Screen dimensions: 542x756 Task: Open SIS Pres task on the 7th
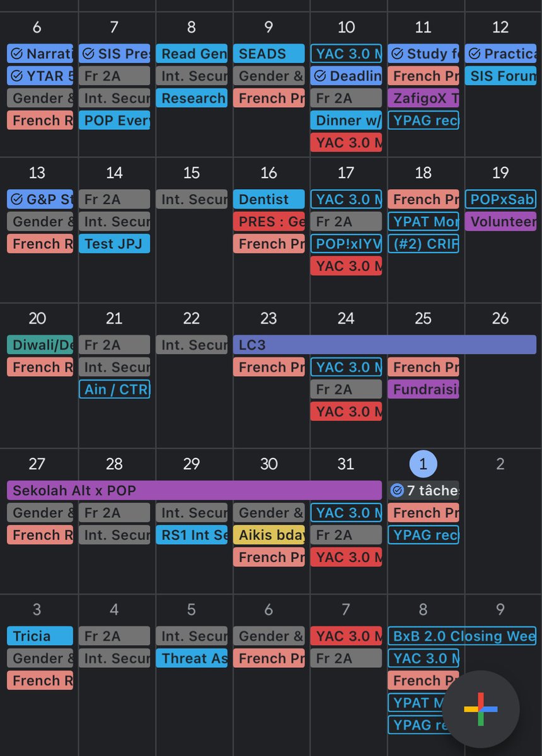coord(114,54)
